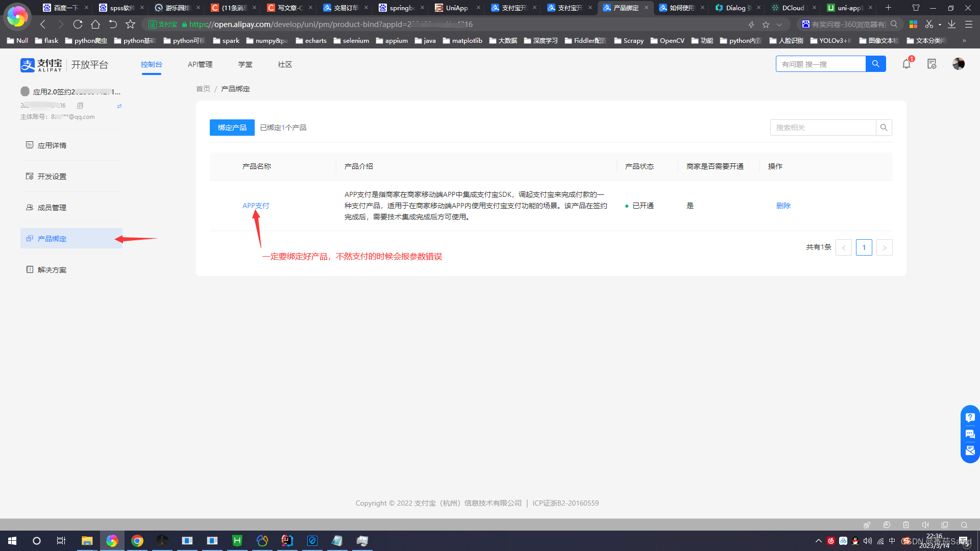The image size is (980, 551).
Task: Select page 1 in pagination
Action: click(x=864, y=247)
